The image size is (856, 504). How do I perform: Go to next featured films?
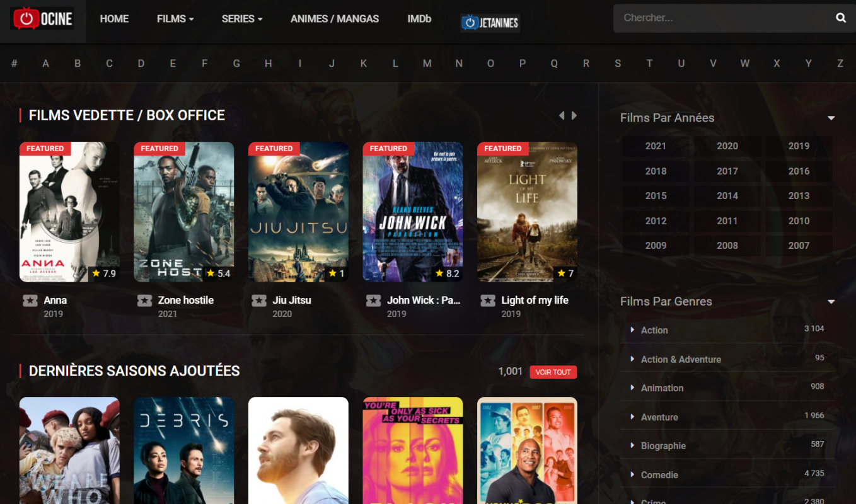(x=574, y=115)
